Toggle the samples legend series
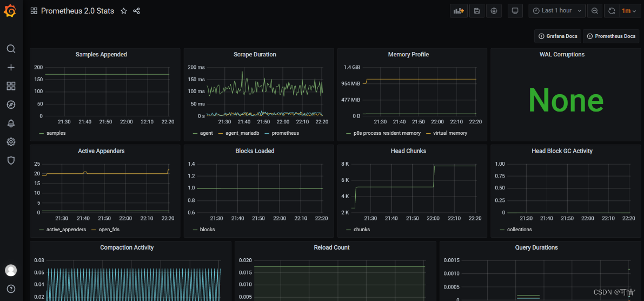Screen dimensions: 644x301 point(56,133)
